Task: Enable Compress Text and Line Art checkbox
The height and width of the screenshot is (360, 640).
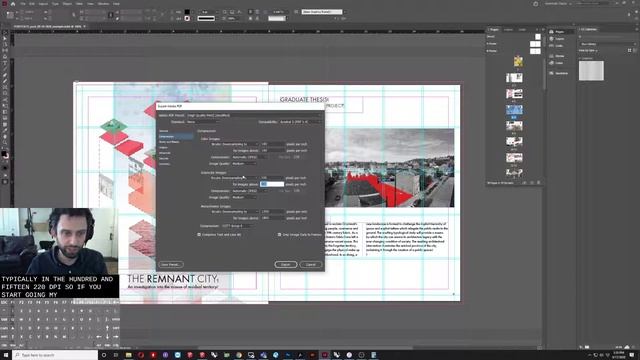Action: click(199, 235)
